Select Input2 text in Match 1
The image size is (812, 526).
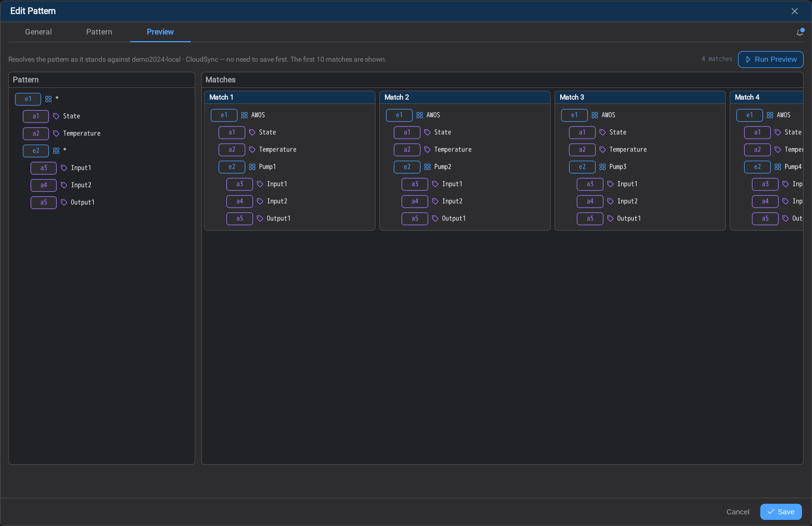tap(277, 201)
